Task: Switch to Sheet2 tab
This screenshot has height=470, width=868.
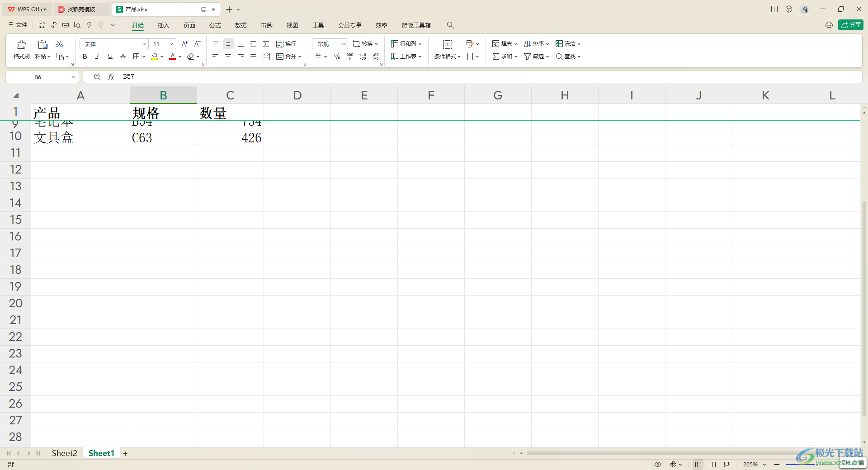Action: (x=64, y=453)
